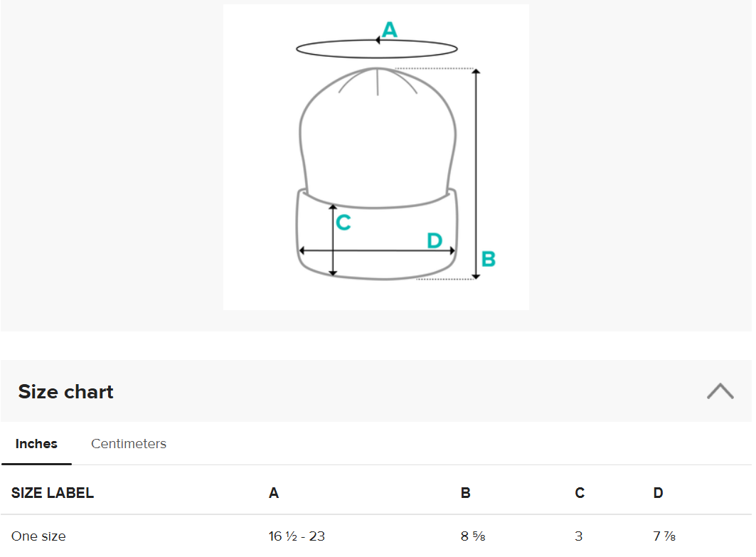Click the SIZE LABEL column header
This screenshot has height=557, width=756.
(53, 493)
